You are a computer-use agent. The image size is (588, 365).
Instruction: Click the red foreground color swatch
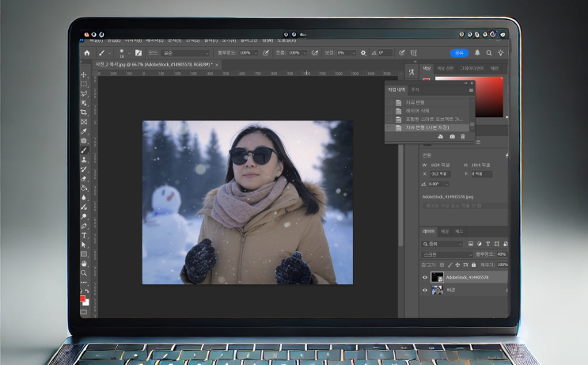[83, 298]
